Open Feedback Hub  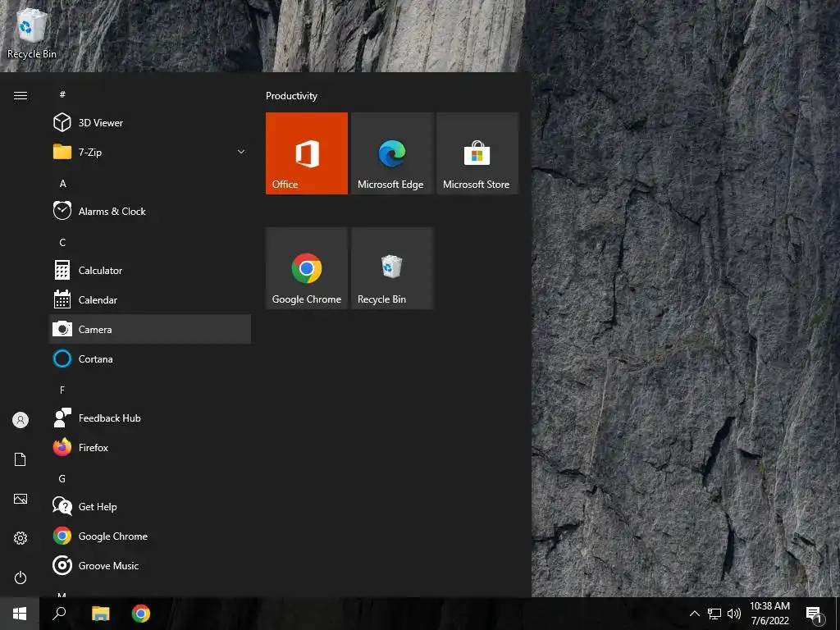150,418
